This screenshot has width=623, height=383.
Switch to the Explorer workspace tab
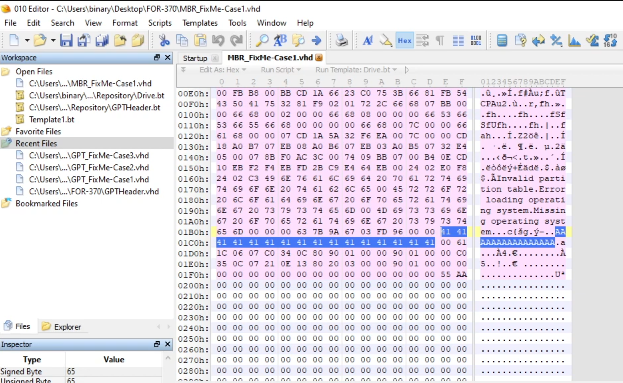pyautogui.click(x=61, y=327)
